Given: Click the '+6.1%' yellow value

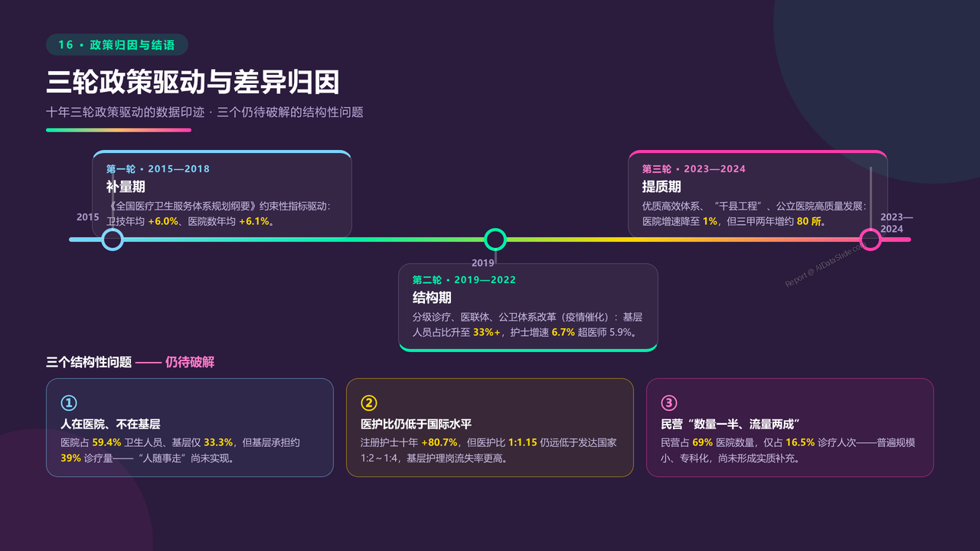Looking at the screenshot, I should [x=254, y=221].
